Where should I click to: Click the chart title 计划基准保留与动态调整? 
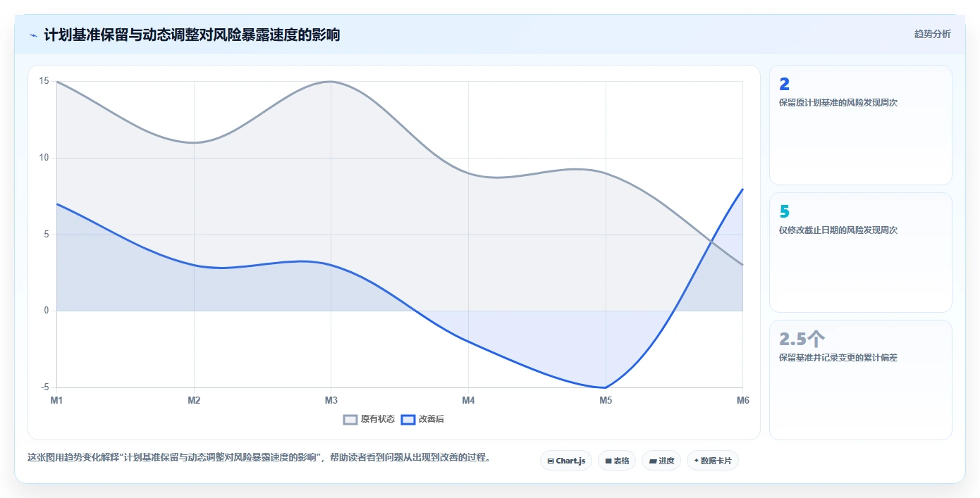(192, 35)
